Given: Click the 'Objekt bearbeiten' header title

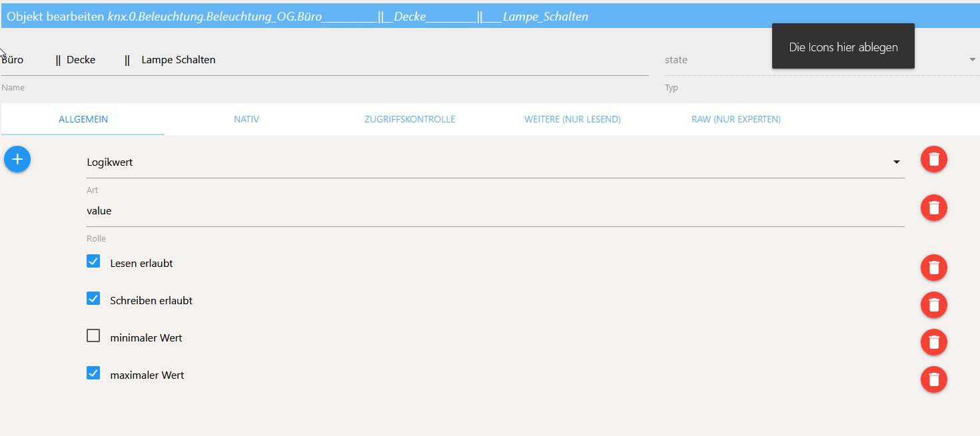Looking at the screenshot, I should (x=297, y=17).
